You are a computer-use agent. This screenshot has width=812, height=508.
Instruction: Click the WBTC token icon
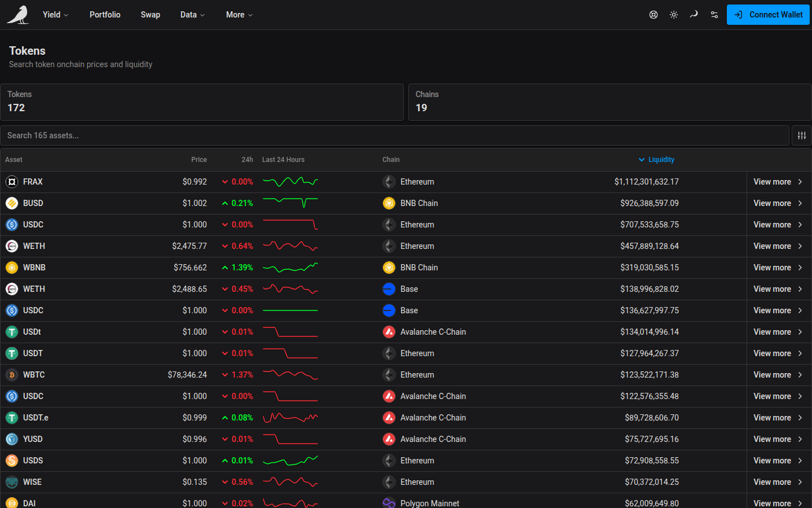coord(12,375)
